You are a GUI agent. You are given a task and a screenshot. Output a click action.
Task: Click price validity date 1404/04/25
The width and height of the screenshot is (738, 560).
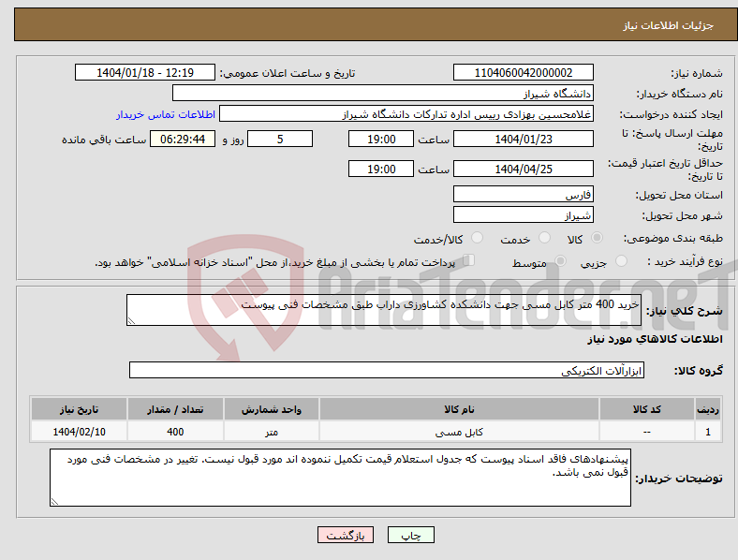524,169
